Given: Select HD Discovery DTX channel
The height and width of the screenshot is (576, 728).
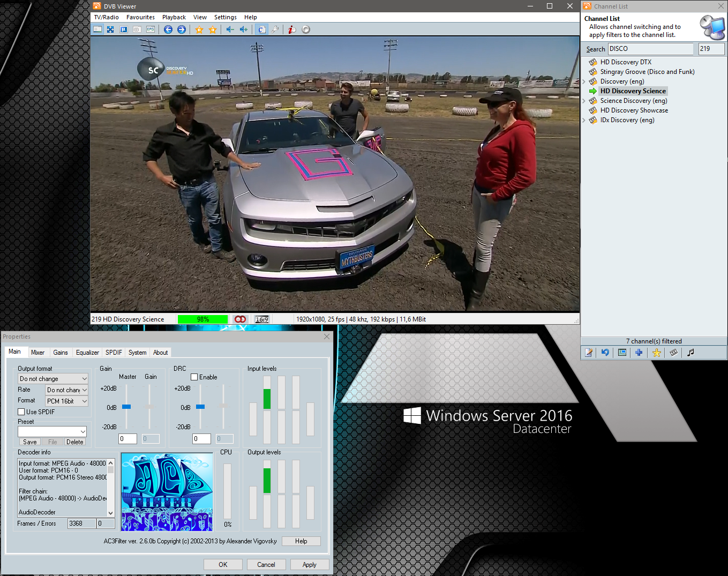Looking at the screenshot, I should [626, 62].
